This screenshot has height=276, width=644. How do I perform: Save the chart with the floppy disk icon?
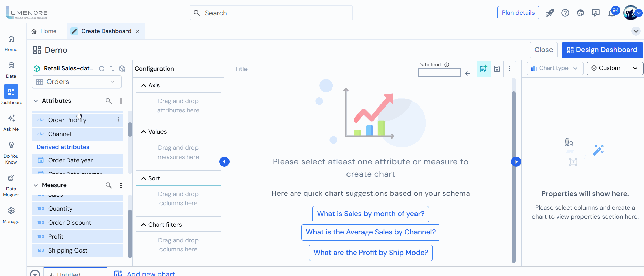497,69
